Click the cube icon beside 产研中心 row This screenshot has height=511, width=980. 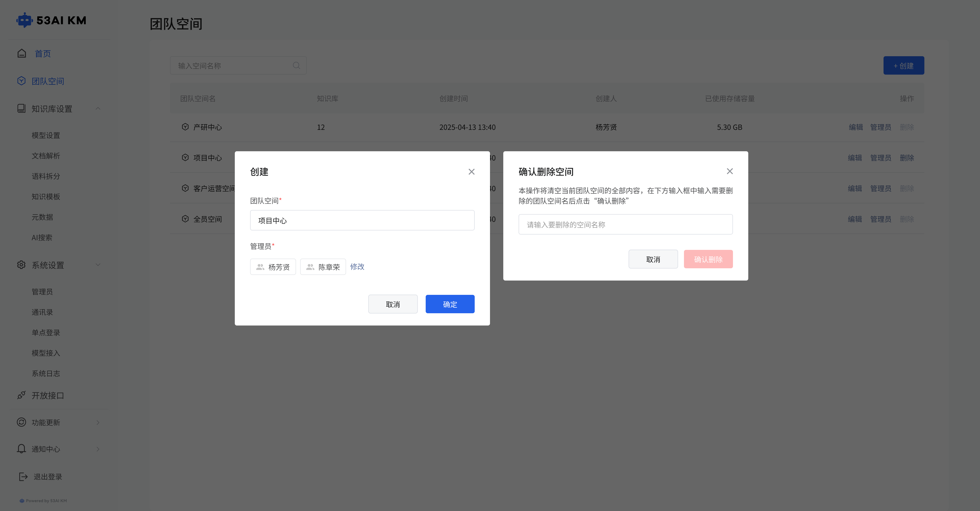pos(185,127)
